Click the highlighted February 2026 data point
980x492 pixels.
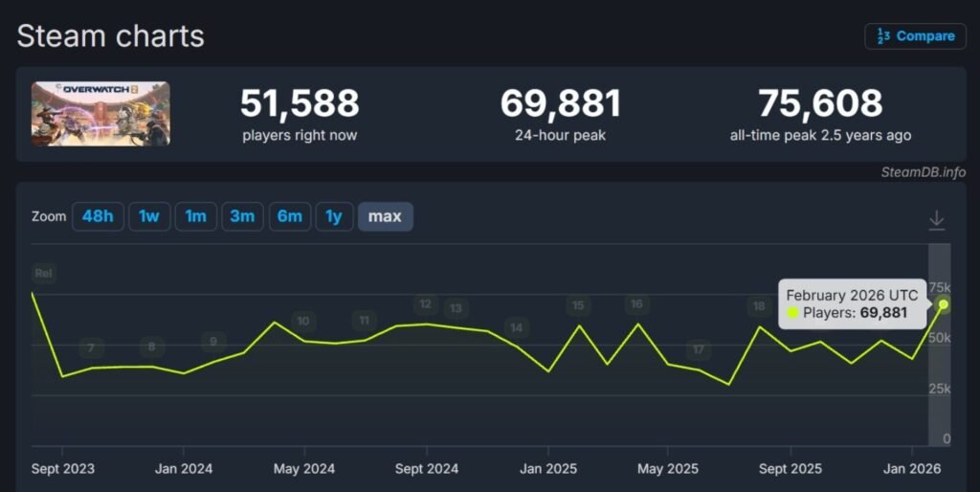click(944, 304)
